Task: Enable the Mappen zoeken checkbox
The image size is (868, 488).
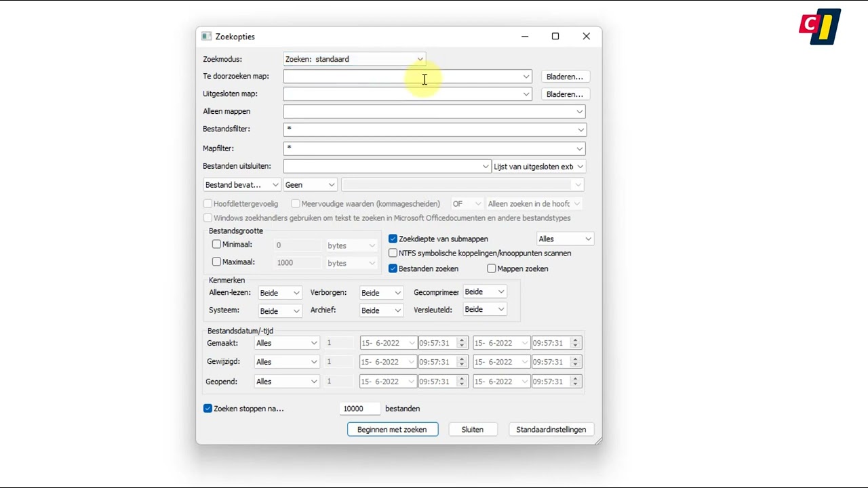Action: point(492,268)
